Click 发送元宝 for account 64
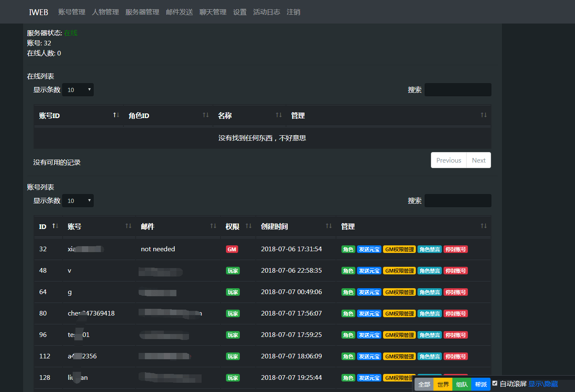This screenshot has height=392, width=575. 368,292
